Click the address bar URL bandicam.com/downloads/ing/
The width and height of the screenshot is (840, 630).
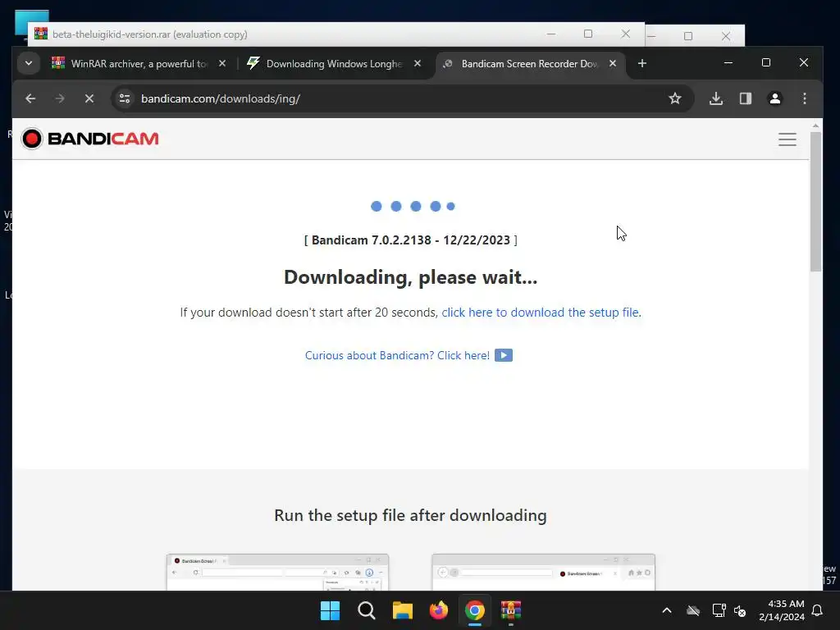click(220, 99)
